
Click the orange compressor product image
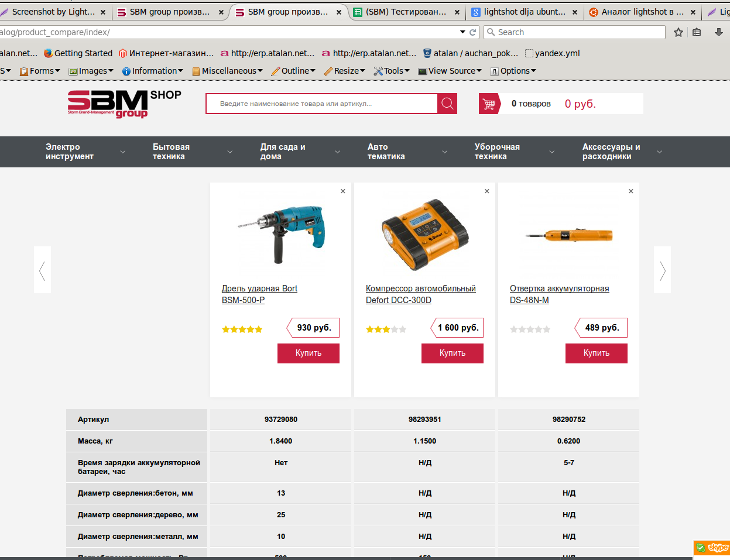pyautogui.click(x=425, y=235)
